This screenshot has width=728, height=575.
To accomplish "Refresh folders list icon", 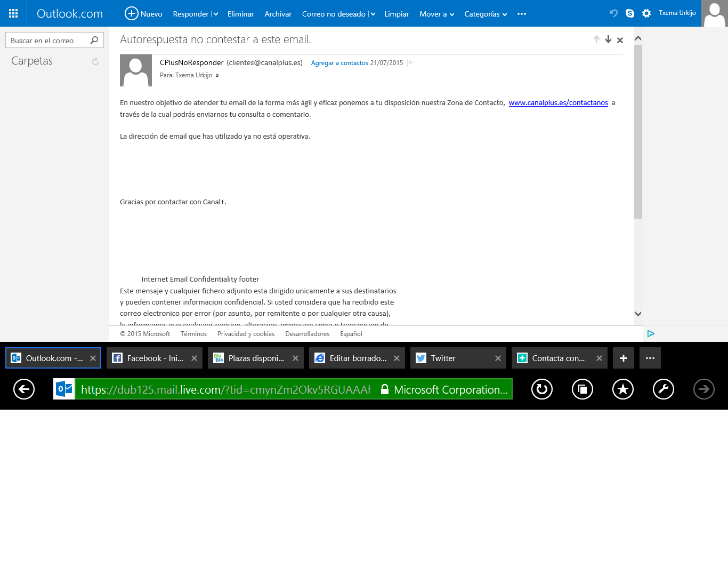I will tap(95, 62).
